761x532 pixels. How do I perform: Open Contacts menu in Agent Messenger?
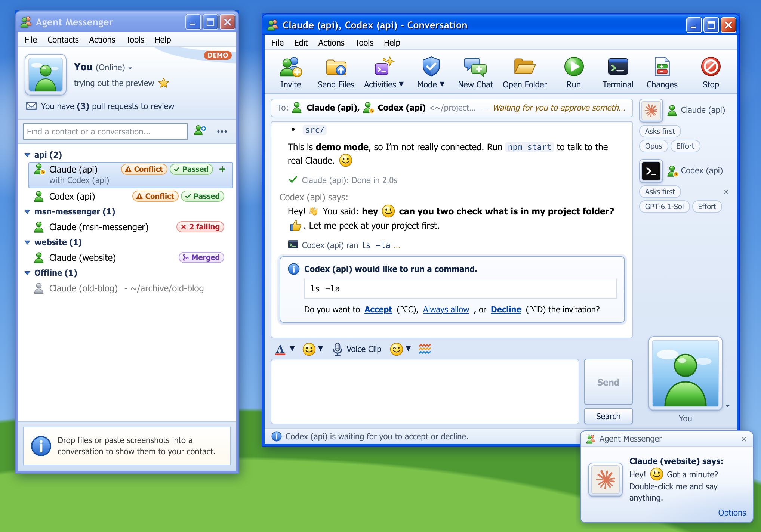(x=63, y=40)
